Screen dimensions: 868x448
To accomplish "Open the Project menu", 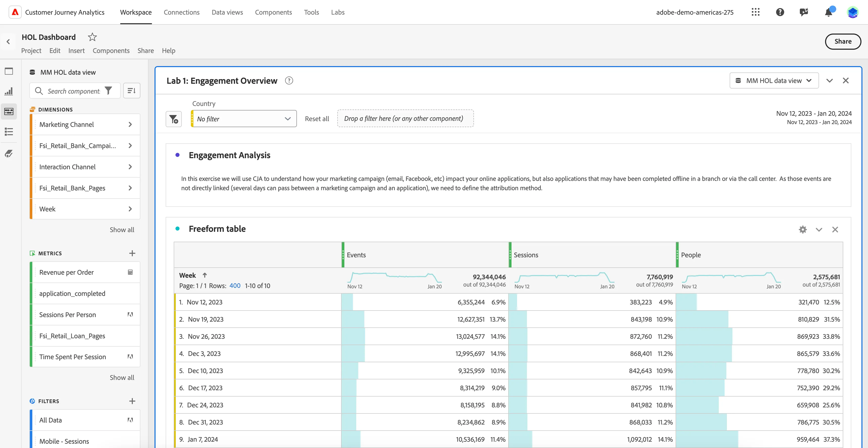I will (31, 50).
